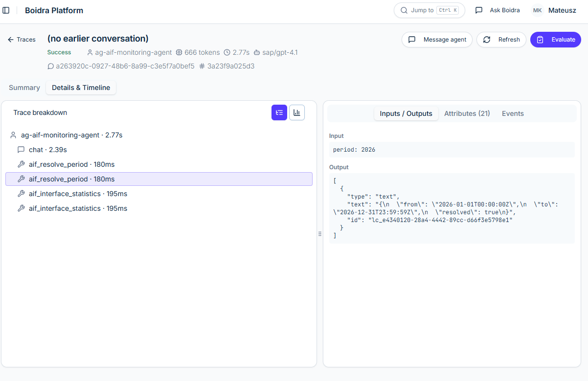Switch to the Summary tab
Image resolution: width=588 pixels, height=381 pixels.
pyautogui.click(x=24, y=88)
